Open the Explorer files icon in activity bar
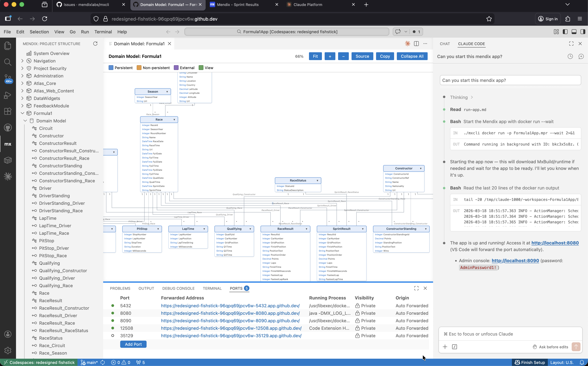The image size is (588, 366). click(8, 46)
